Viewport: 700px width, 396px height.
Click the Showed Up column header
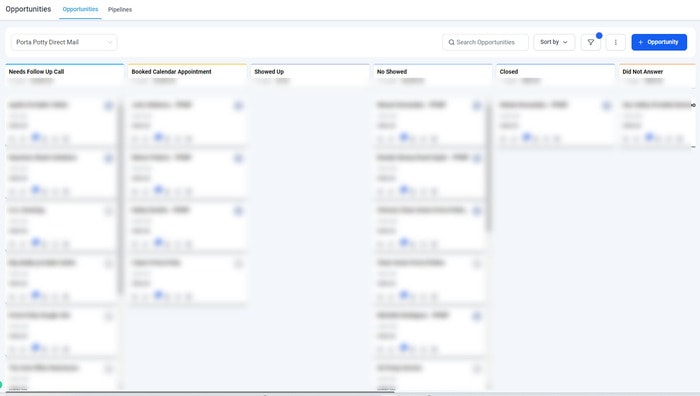click(269, 71)
